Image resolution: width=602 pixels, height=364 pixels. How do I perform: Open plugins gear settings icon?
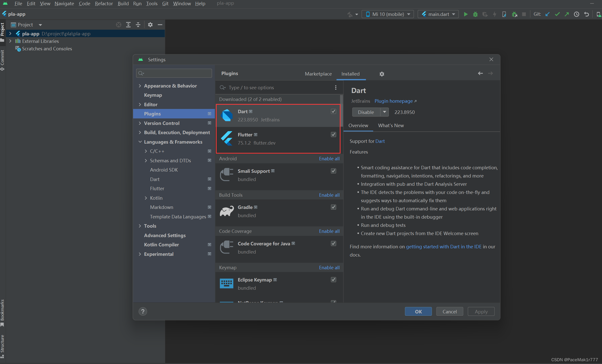pos(382,74)
